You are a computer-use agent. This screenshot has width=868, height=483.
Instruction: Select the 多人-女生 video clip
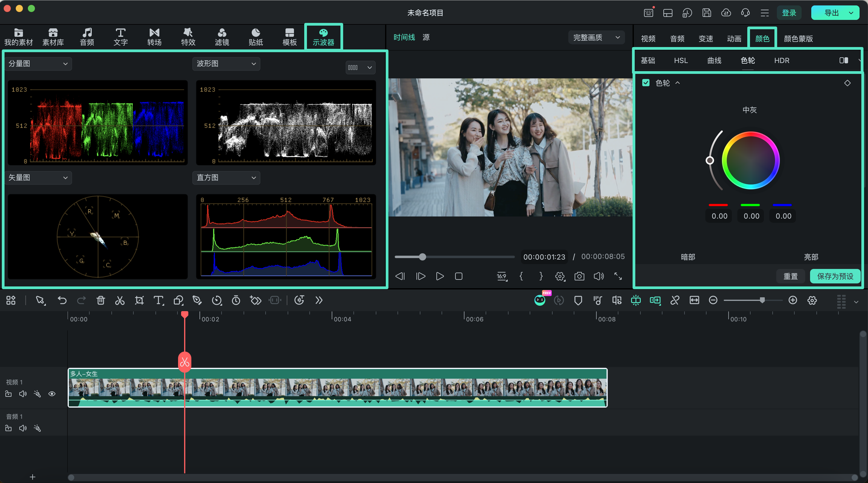[338, 388]
